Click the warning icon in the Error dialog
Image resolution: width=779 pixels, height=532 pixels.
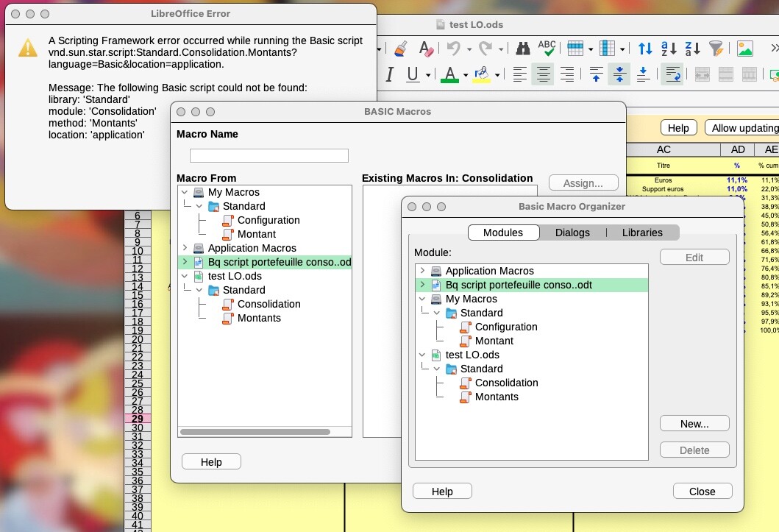28,48
